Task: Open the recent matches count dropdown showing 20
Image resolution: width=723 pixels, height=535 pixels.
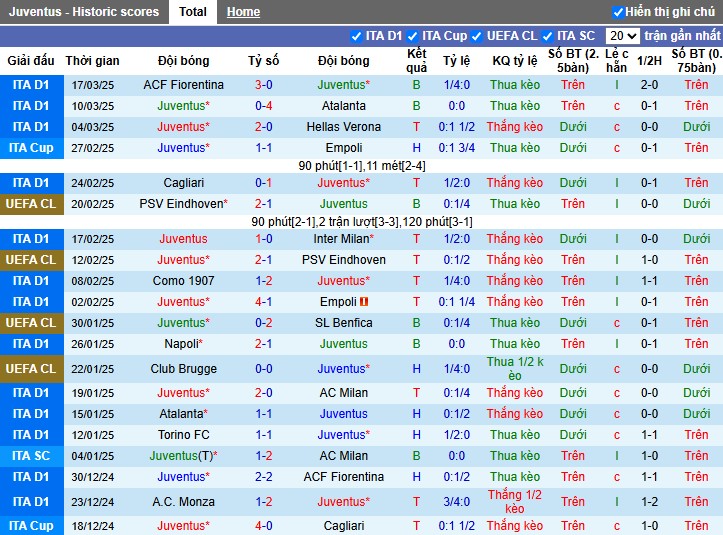Action: [622, 36]
